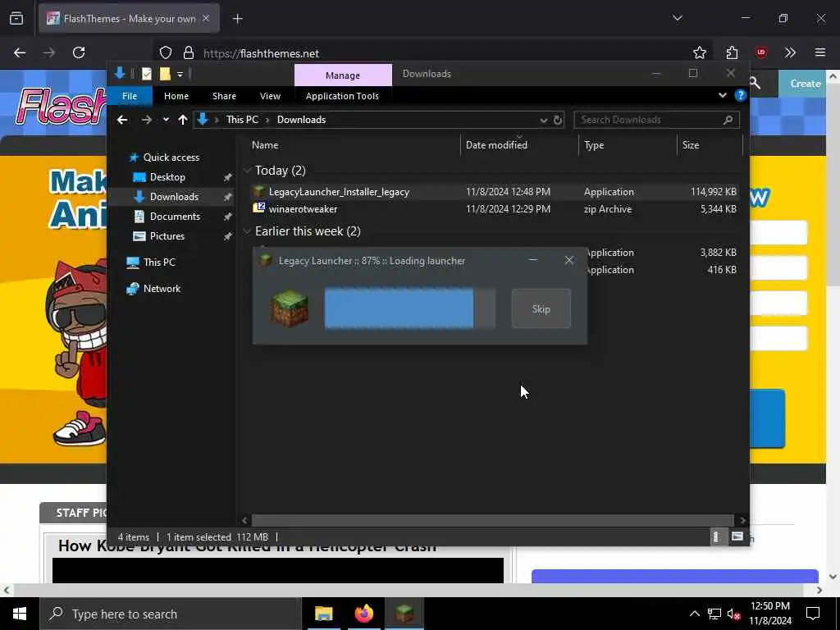This screenshot has height=630, width=840.
Task: Open Documents in navigation pane
Action: click(x=175, y=217)
